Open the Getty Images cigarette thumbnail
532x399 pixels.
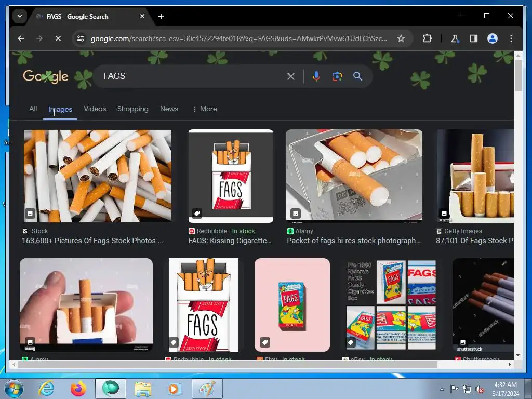475,176
